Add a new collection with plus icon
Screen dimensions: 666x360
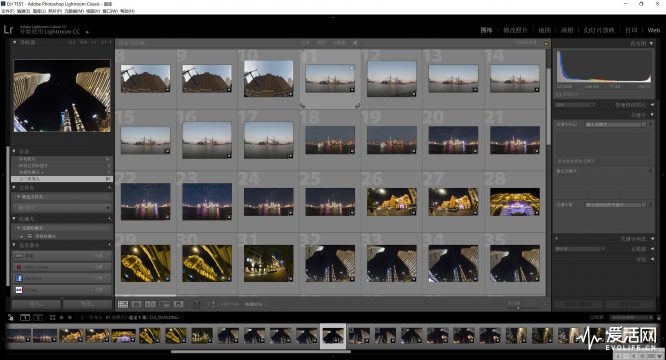(109, 219)
